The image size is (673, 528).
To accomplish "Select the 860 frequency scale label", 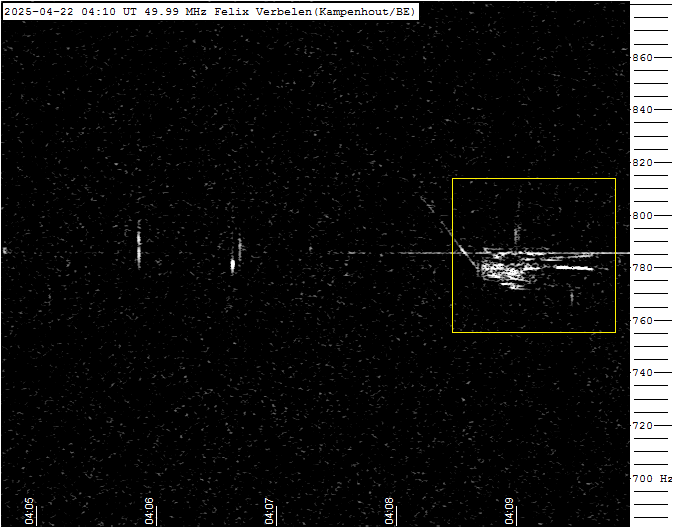I will point(642,58).
